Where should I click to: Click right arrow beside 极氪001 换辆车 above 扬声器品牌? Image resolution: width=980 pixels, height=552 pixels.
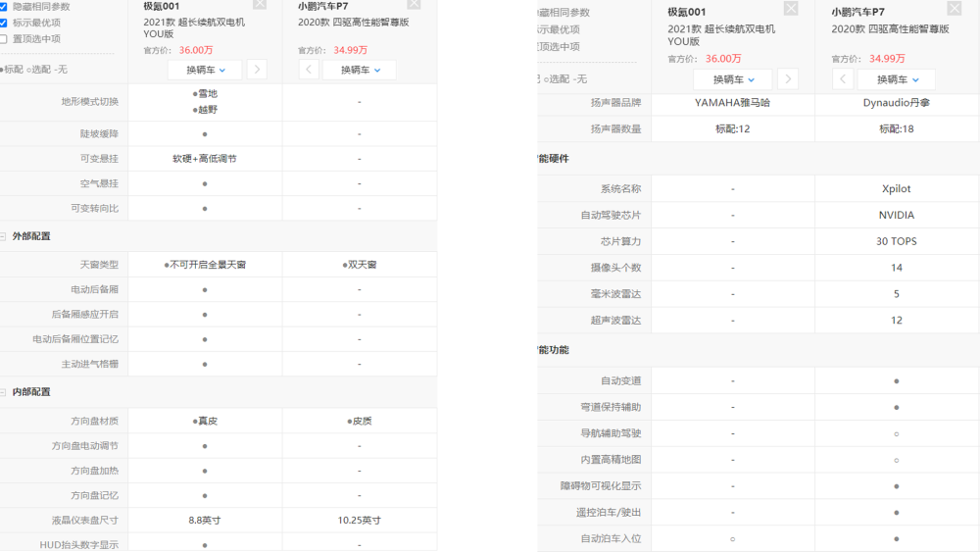point(788,79)
